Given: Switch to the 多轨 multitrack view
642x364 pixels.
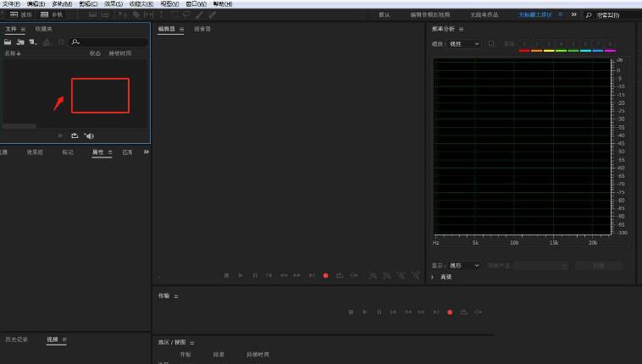Looking at the screenshot, I should (x=52, y=14).
